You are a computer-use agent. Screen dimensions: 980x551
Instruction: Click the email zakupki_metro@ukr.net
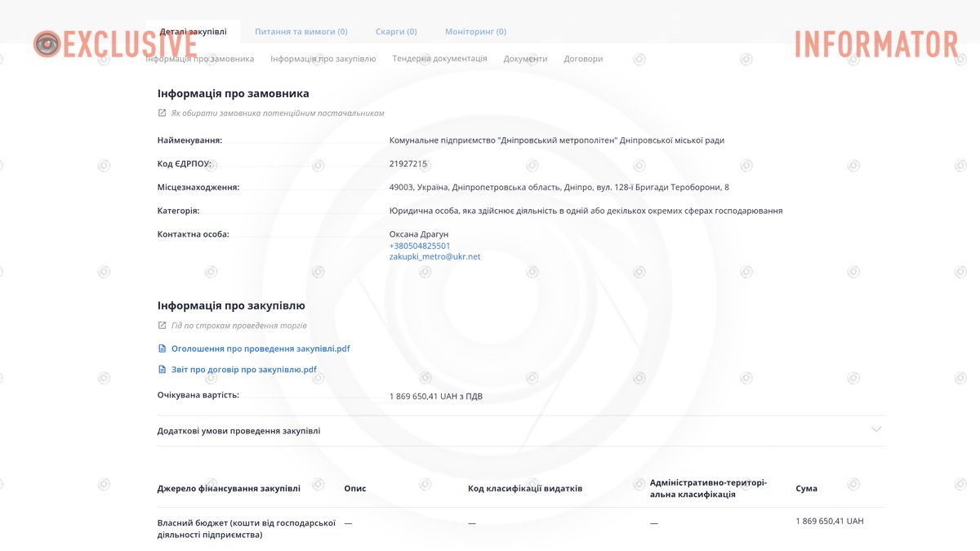tap(434, 256)
